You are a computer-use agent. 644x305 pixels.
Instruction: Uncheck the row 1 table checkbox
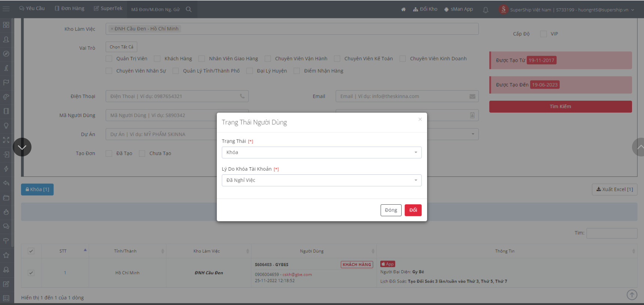(x=31, y=273)
